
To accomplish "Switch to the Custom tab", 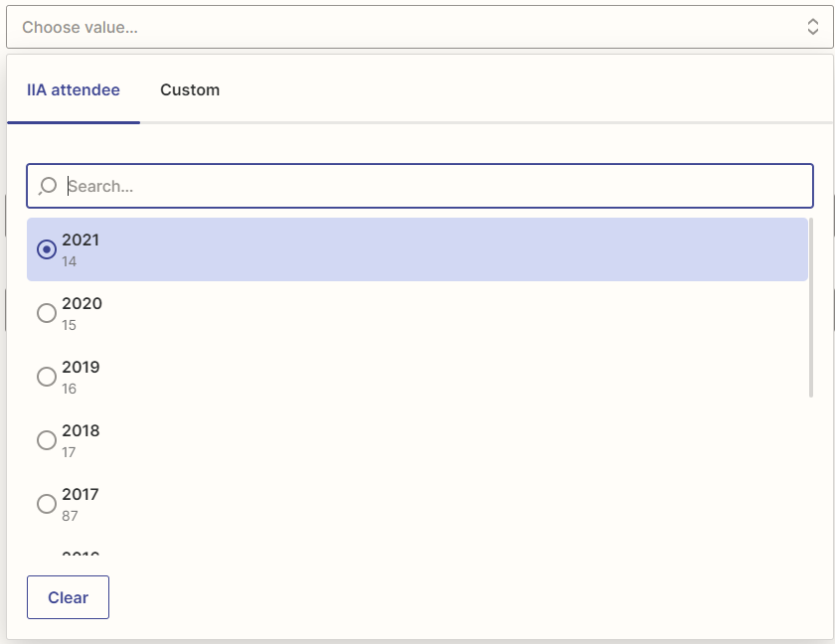I will pyautogui.click(x=190, y=90).
